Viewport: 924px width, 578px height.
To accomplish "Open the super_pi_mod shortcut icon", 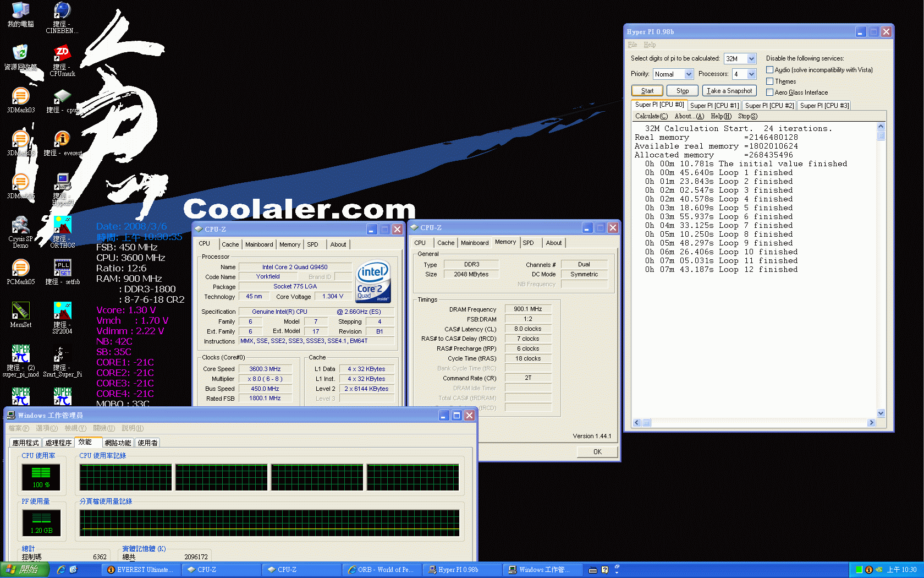I will pos(20,361).
